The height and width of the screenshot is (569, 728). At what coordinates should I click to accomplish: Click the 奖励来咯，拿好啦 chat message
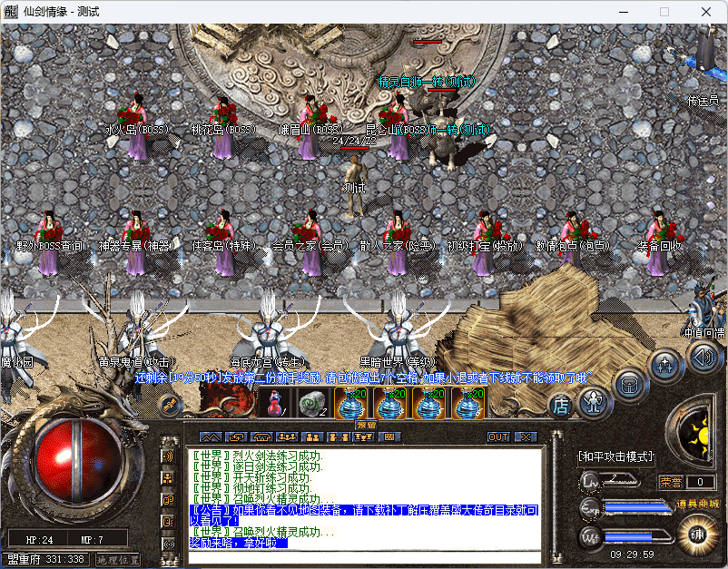pos(238,543)
